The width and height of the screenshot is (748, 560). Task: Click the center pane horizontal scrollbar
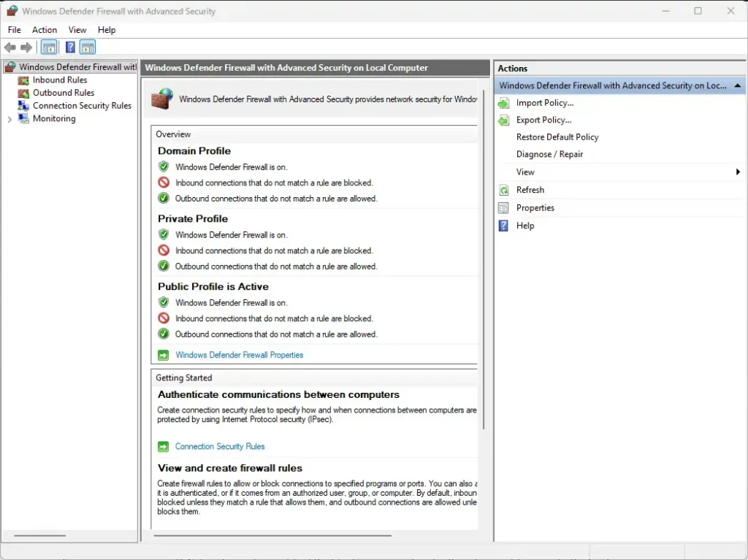click(272, 535)
